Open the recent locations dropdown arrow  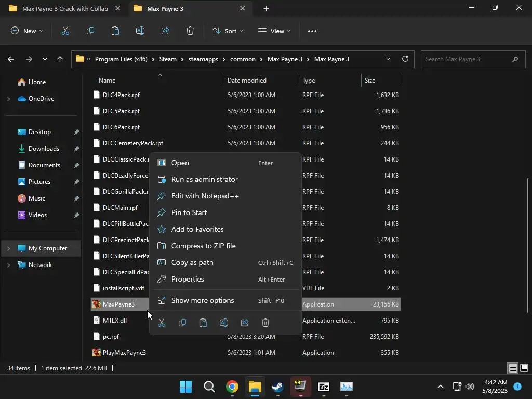coord(45,59)
